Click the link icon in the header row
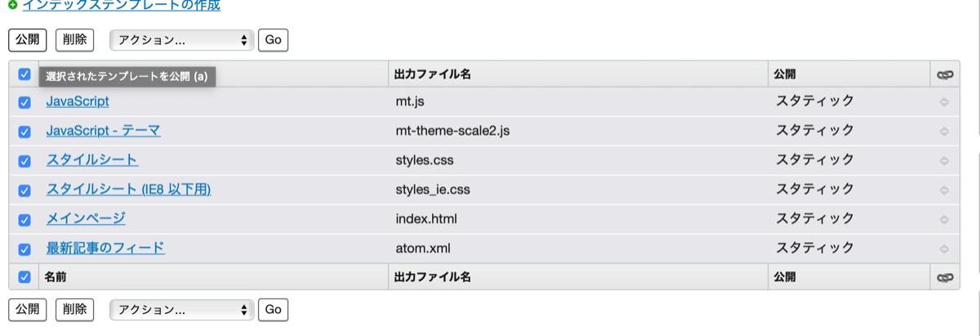This screenshot has width=980, height=336. [945, 74]
